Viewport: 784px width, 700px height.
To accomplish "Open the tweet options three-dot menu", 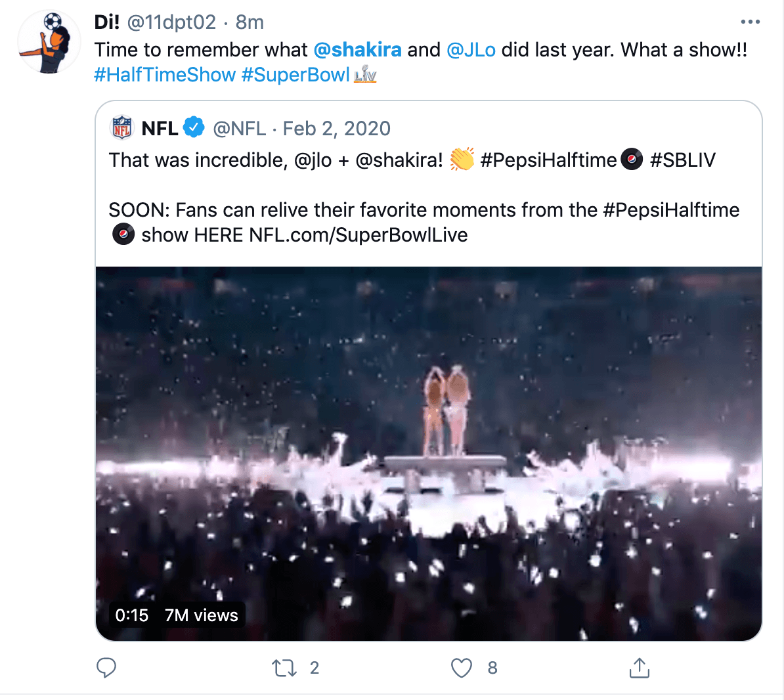I will [x=750, y=22].
